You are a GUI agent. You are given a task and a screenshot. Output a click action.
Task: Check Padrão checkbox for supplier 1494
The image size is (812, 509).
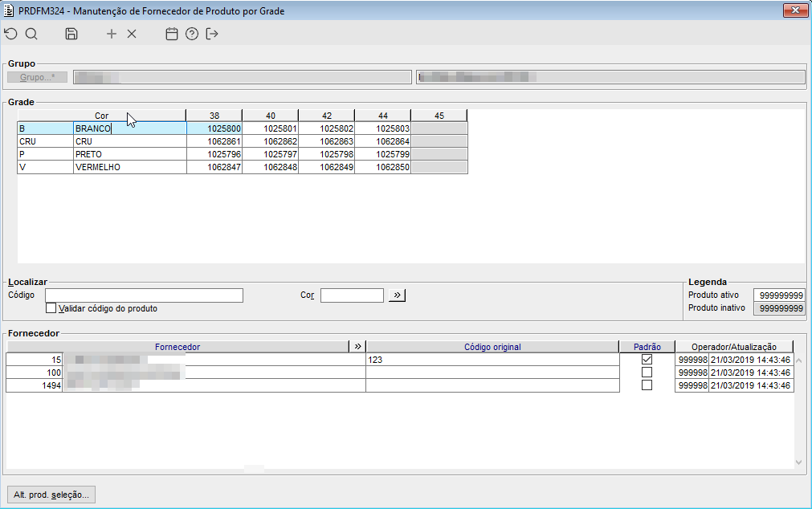tap(647, 385)
